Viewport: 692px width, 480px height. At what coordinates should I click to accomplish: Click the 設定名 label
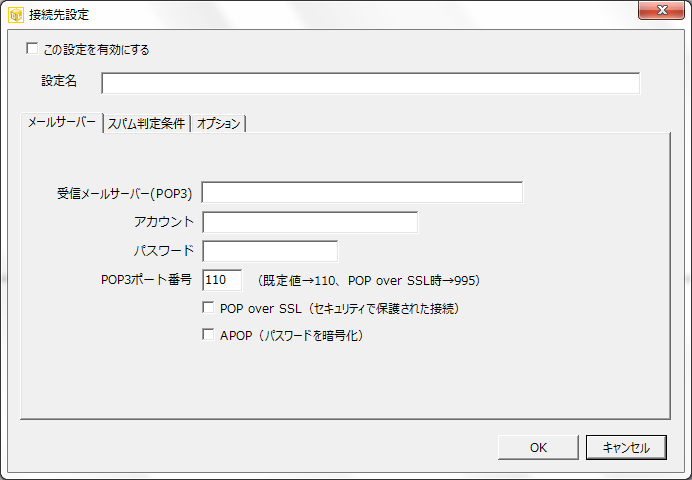click(x=59, y=79)
